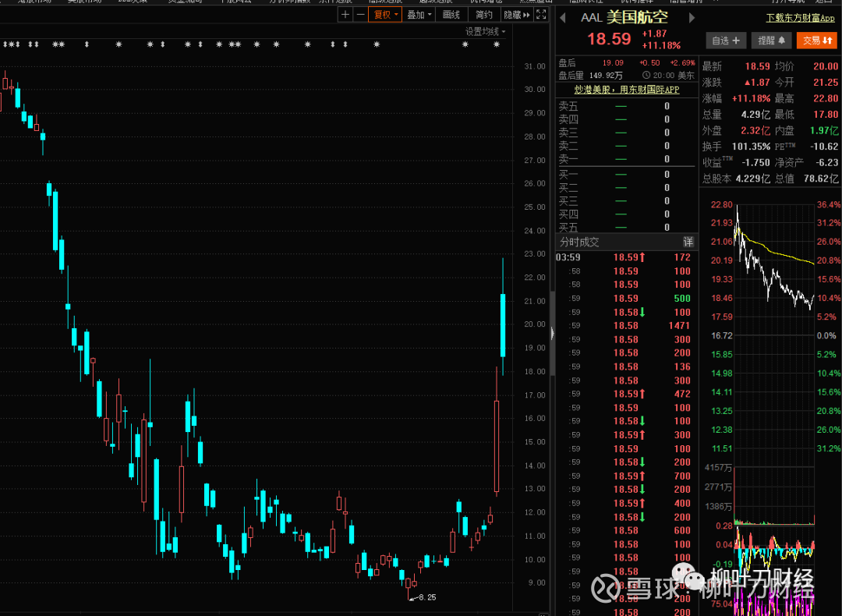Follow the 炒港美股，用东财国际APP link

pyautogui.click(x=627, y=90)
